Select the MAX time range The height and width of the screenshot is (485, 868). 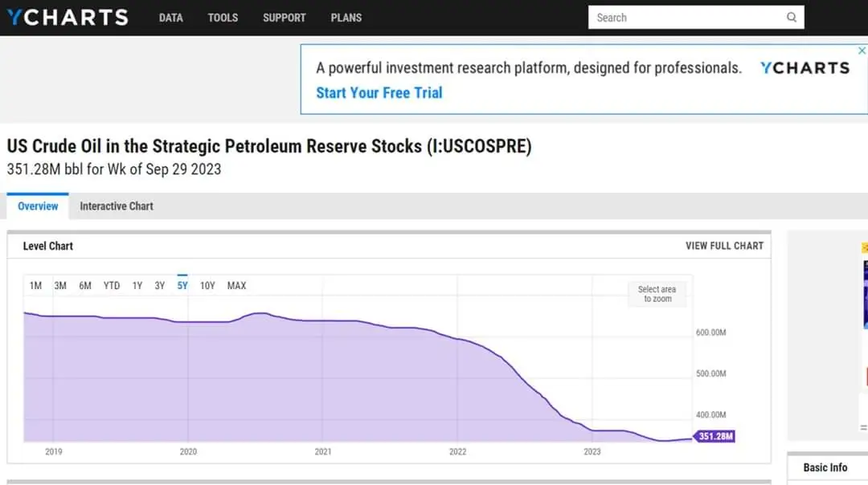(236, 286)
